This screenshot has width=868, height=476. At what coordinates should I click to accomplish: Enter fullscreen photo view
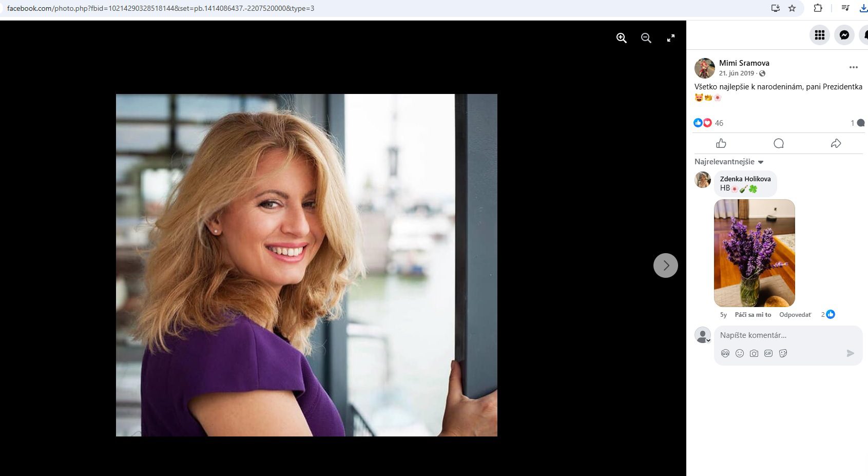point(670,38)
